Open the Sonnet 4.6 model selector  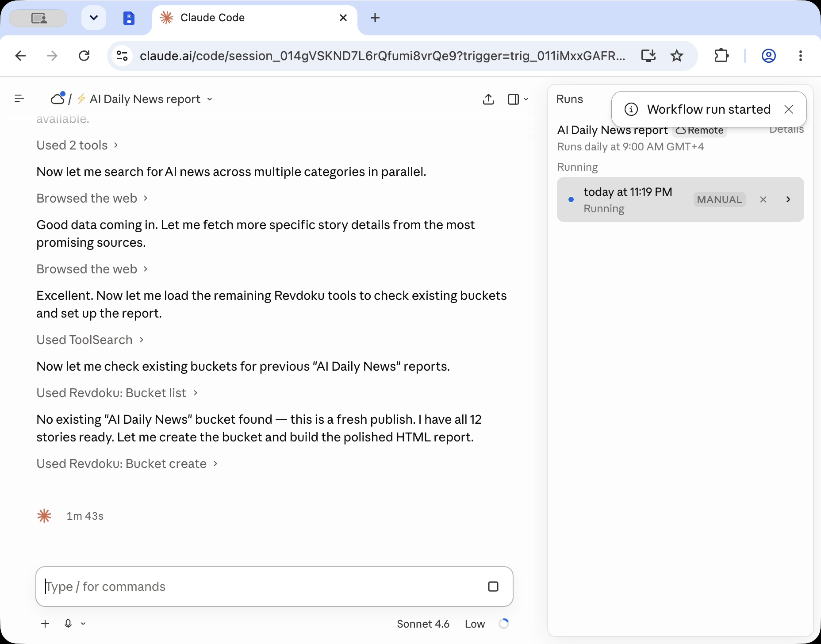(423, 624)
